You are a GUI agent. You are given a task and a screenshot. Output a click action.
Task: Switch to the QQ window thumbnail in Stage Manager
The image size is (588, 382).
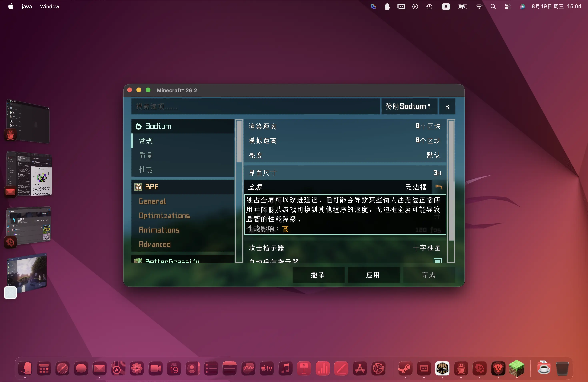pos(28,121)
